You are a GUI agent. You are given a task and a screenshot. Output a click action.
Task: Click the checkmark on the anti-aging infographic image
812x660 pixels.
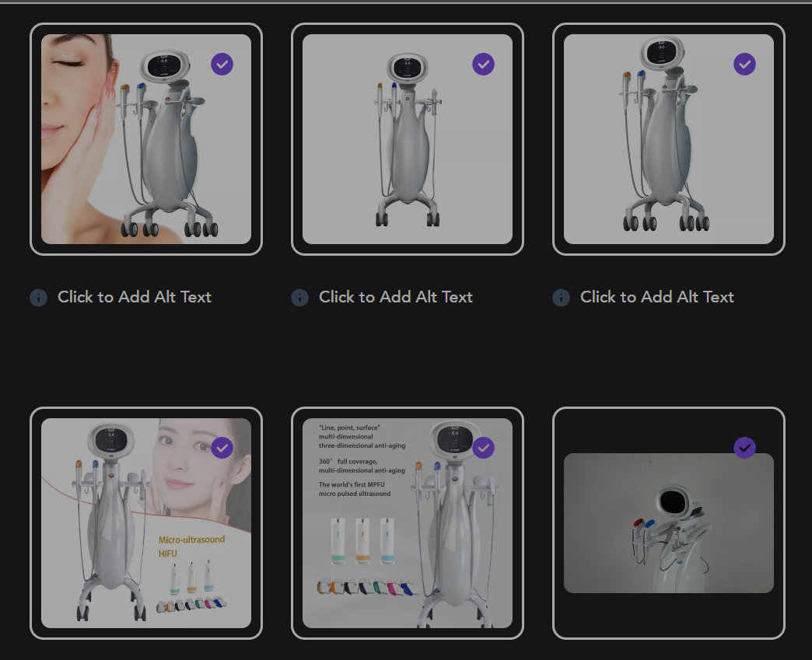483,448
